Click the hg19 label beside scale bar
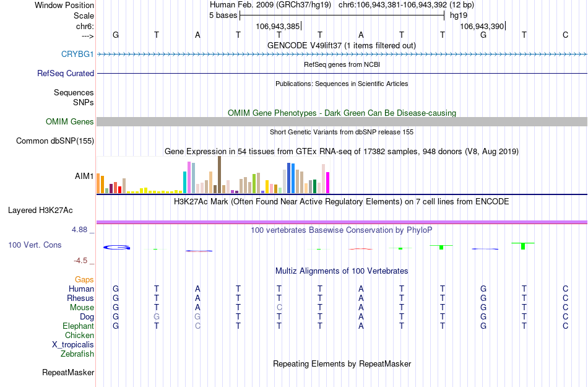Viewport: 588px width, 387px height. click(458, 15)
